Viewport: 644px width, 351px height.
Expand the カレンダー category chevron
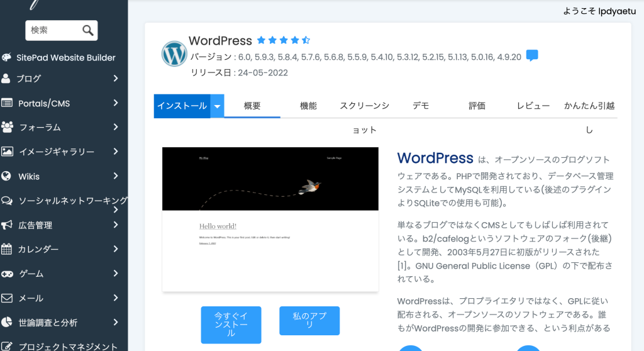click(116, 248)
